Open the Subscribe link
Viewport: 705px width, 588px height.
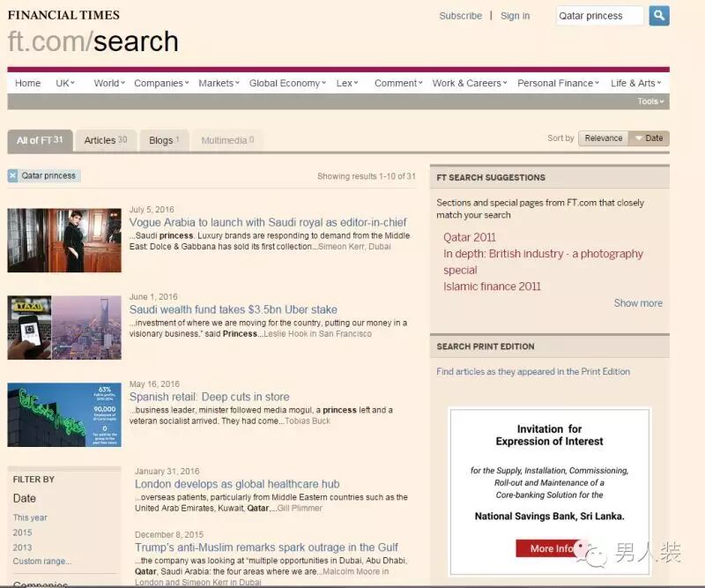(x=460, y=16)
